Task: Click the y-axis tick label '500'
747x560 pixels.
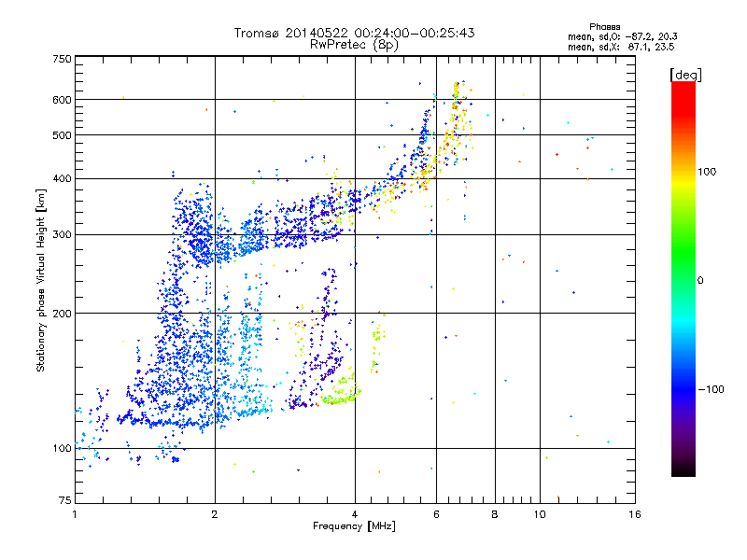Action: pyautogui.click(x=62, y=135)
